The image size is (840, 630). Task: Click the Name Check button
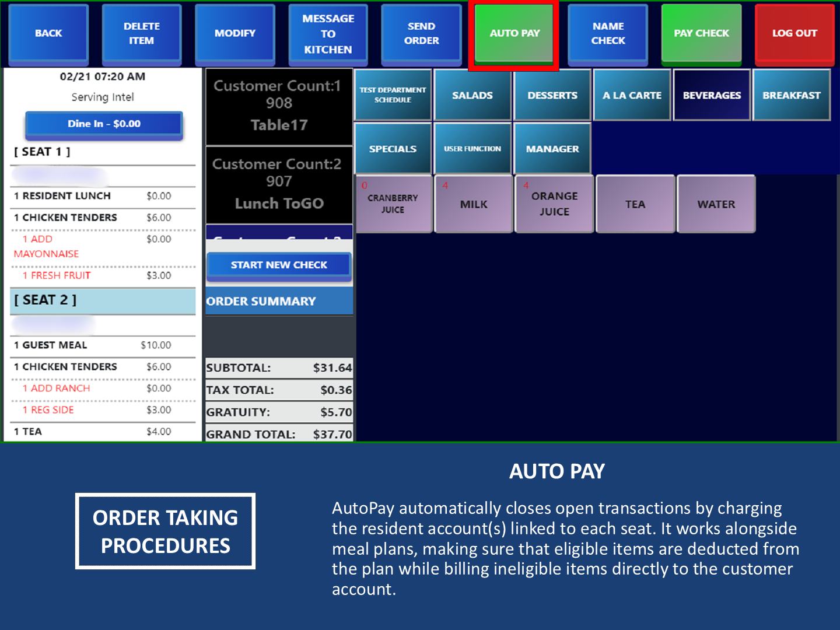pyautogui.click(x=608, y=34)
